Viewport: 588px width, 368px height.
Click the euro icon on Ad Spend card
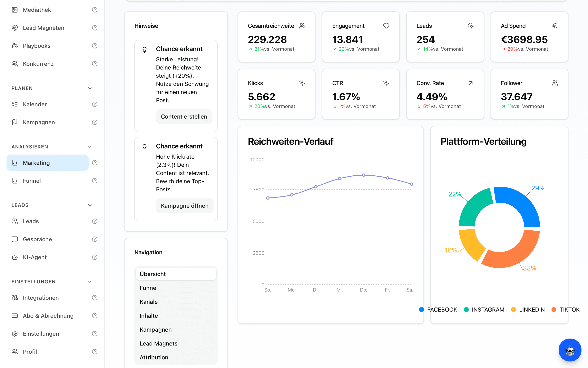click(555, 26)
